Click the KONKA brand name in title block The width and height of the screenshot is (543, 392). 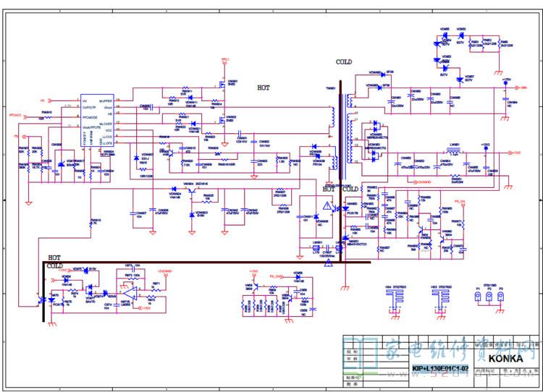[505, 359]
